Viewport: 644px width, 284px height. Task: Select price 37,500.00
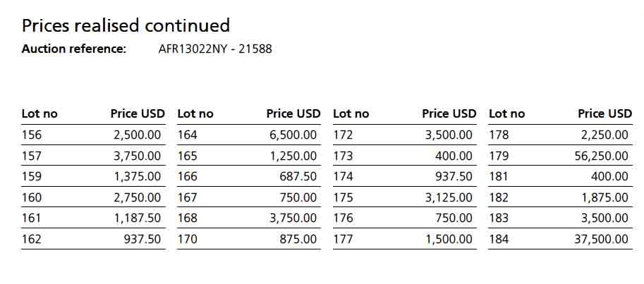[601, 239]
